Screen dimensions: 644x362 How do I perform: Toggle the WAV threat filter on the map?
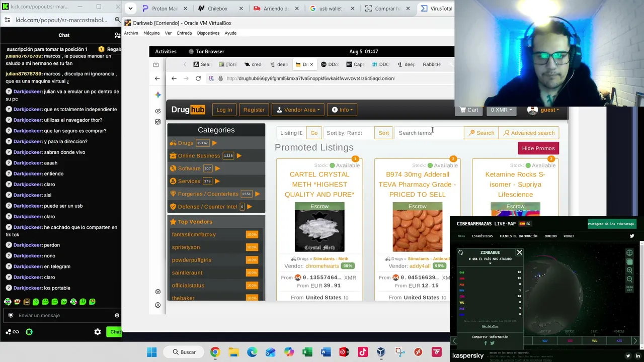click(x=545, y=341)
